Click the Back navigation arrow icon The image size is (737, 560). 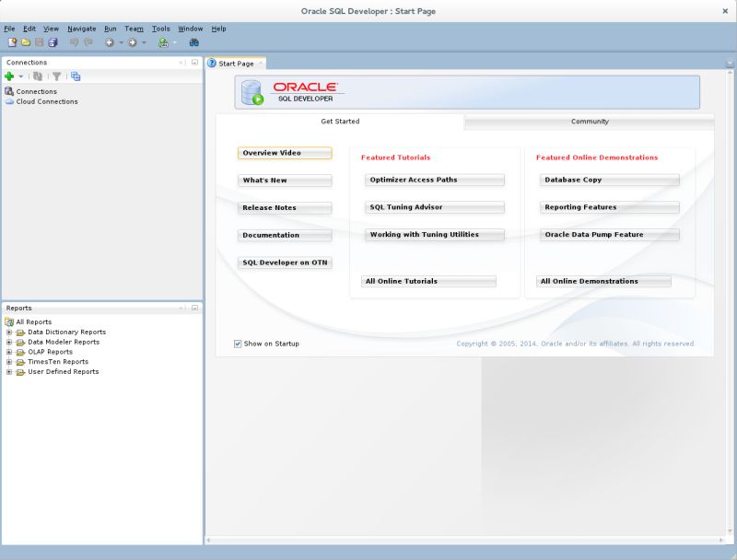tap(110, 42)
